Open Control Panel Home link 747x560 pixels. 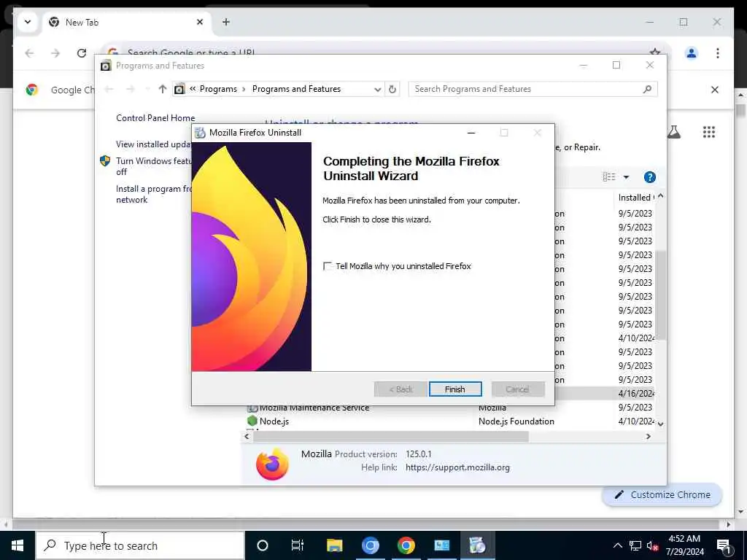tap(155, 118)
